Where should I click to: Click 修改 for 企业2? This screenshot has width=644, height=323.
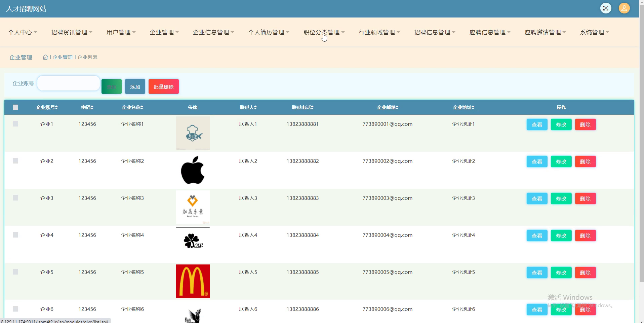561,161
